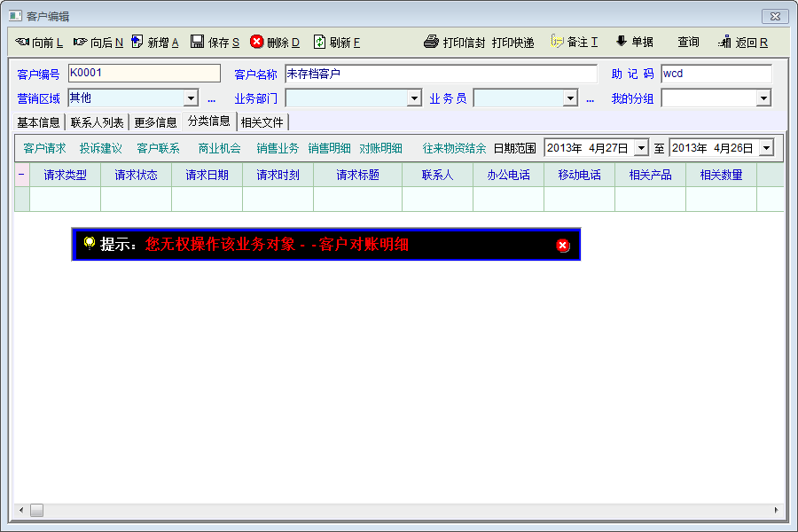
Task: Click the 打印信封 printer icon
Action: click(432, 42)
